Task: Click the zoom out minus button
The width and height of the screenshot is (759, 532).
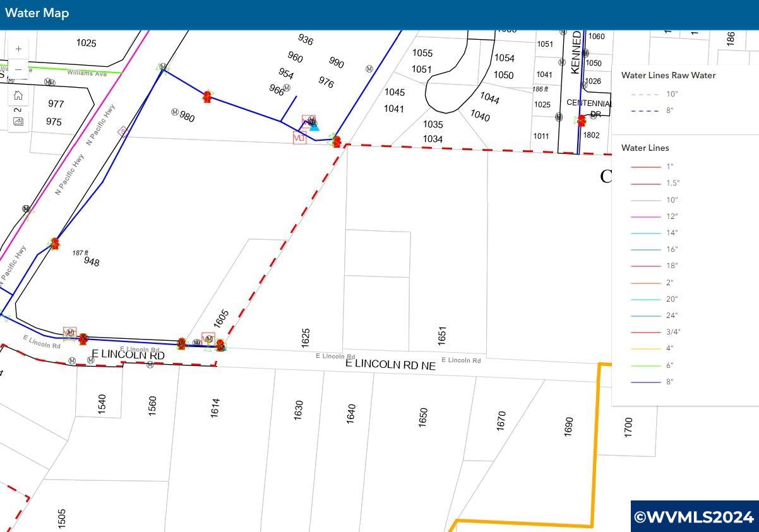Action: (18, 69)
